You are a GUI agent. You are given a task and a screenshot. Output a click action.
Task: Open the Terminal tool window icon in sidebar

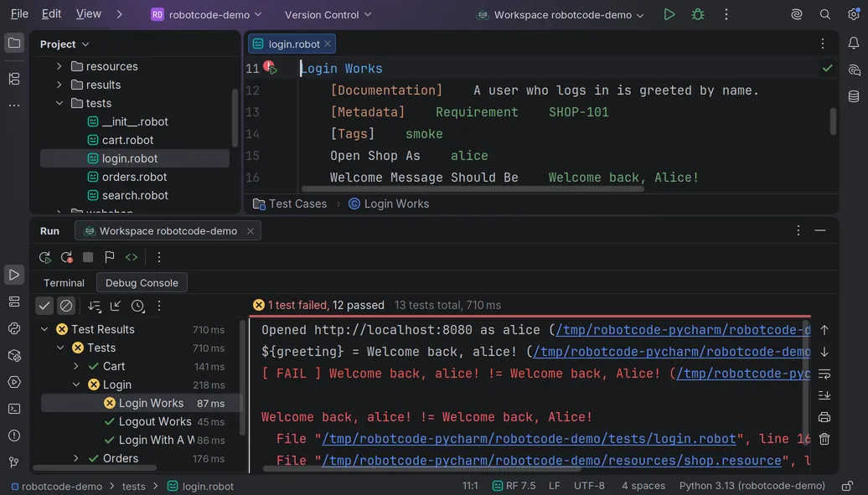coord(14,410)
